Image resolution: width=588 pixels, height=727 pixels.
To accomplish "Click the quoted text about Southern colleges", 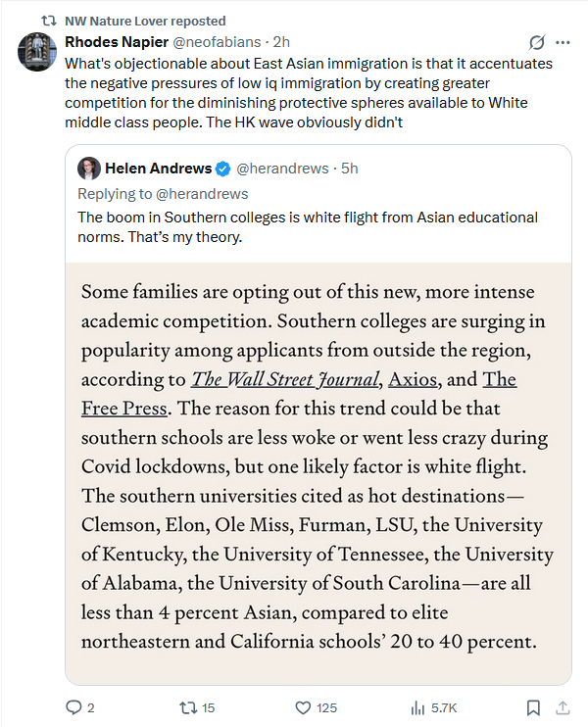I will 308,226.
